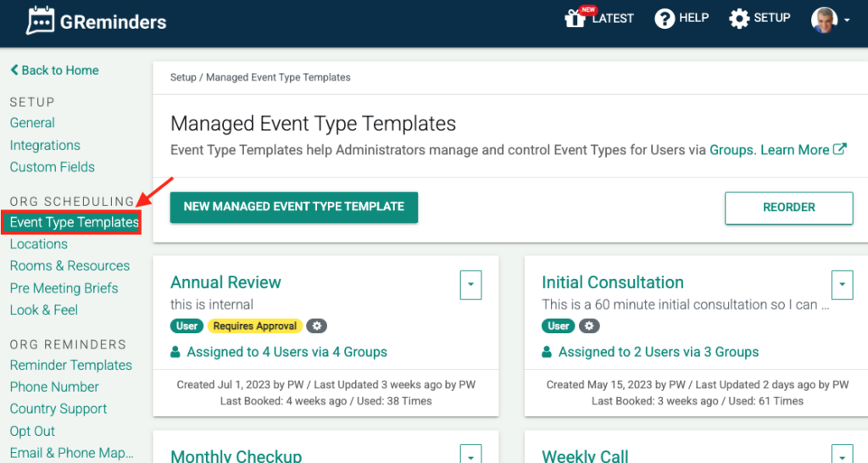Screen dimensions: 868x463
Task: Click person icon on Initial Consultation card
Action: click(x=547, y=352)
